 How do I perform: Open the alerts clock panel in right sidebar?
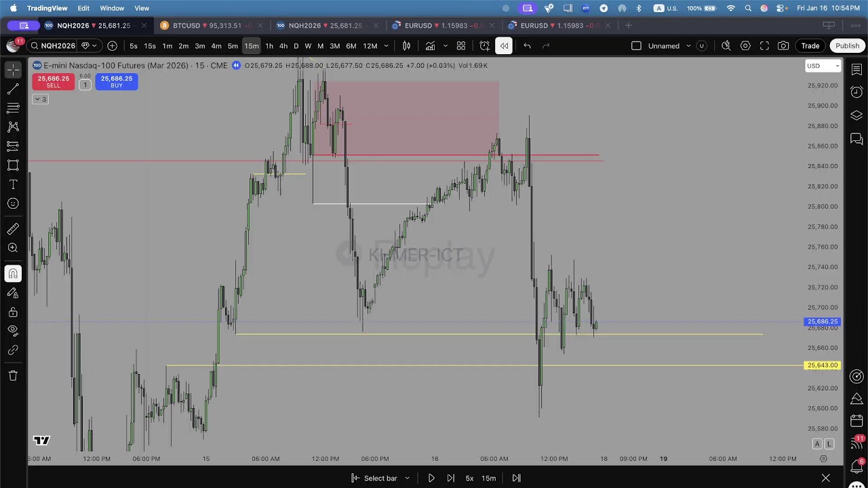(x=856, y=92)
